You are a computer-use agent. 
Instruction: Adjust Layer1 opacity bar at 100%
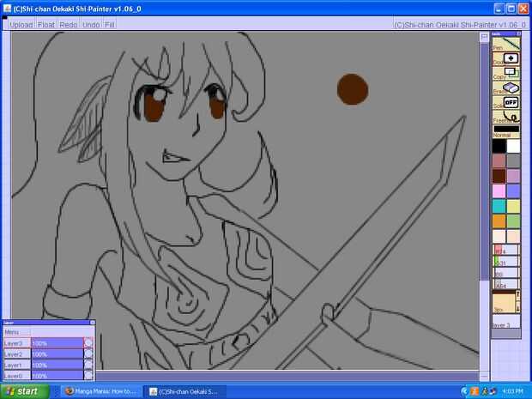[57, 365]
